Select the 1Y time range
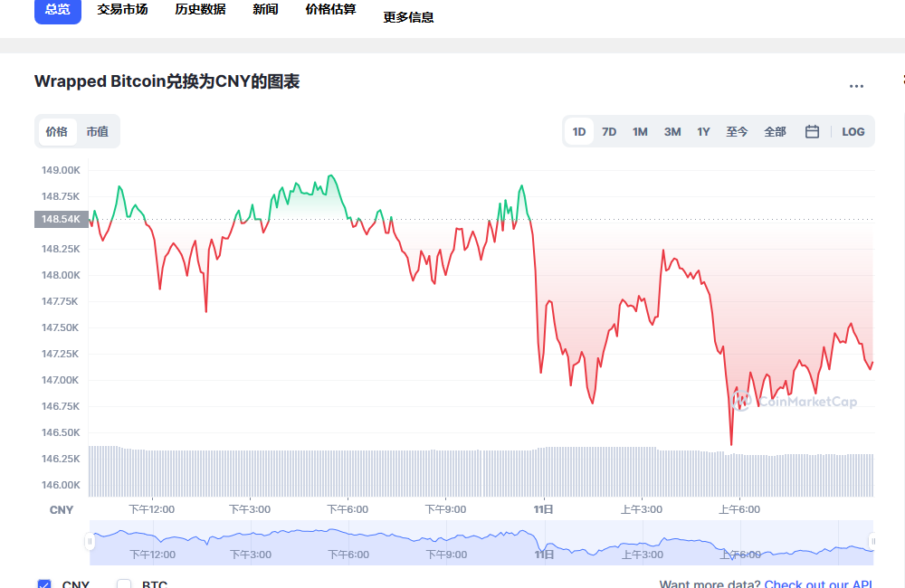This screenshot has width=905, height=588. point(703,131)
